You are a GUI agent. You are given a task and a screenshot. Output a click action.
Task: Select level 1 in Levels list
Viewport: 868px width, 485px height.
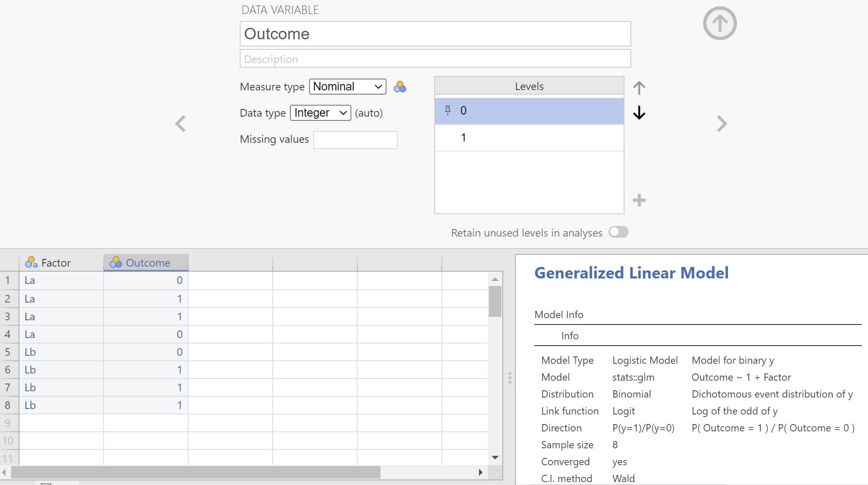coord(529,138)
